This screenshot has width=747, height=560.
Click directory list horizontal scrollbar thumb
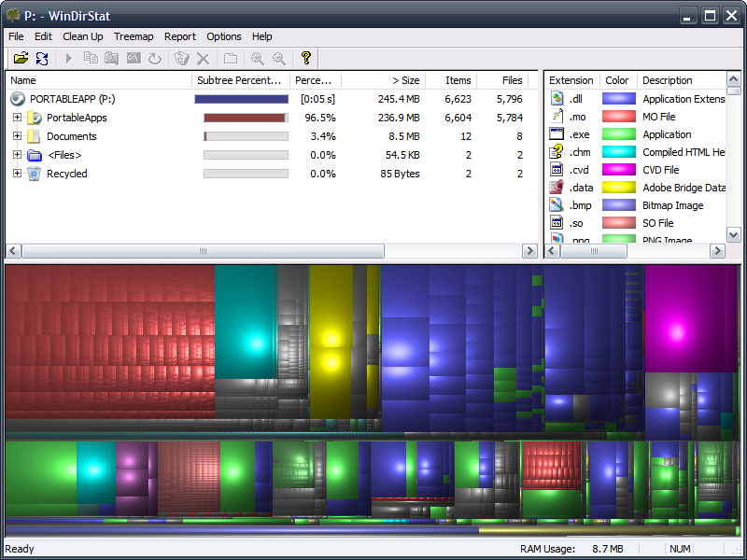coord(203,251)
